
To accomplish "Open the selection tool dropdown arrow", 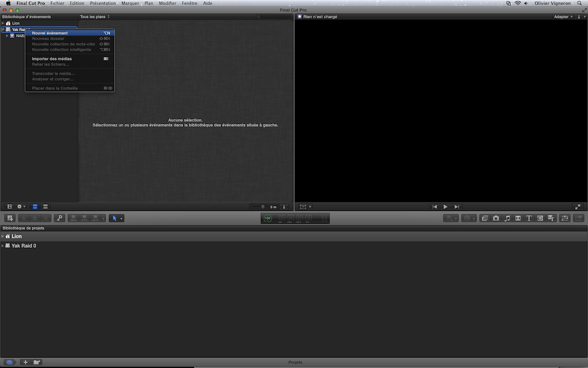I will (x=121, y=218).
